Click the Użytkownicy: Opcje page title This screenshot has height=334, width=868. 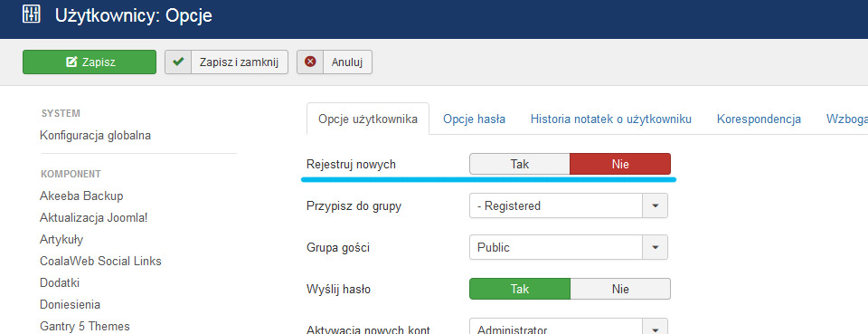click(x=134, y=15)
